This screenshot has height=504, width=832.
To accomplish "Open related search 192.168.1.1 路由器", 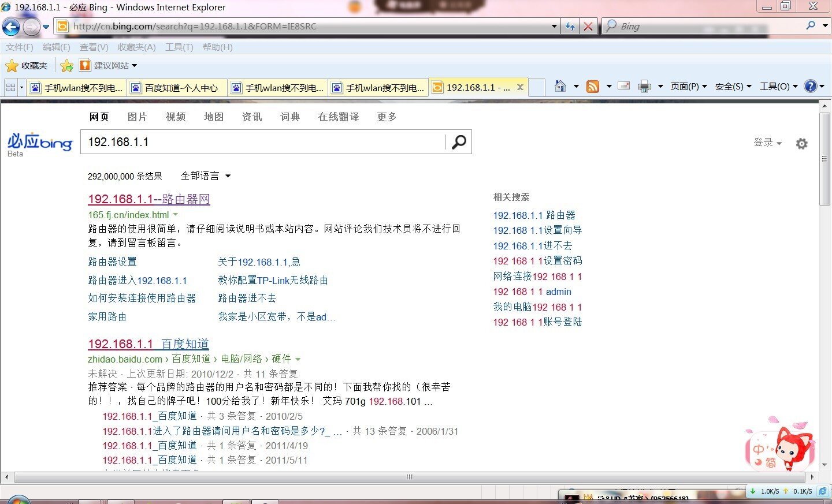I will point(534,215).
